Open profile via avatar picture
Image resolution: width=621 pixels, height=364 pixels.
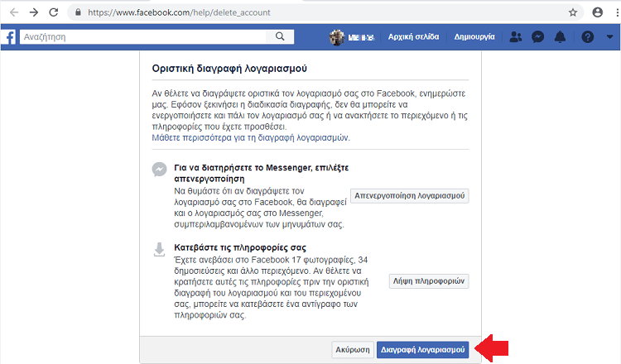(337, 37)
